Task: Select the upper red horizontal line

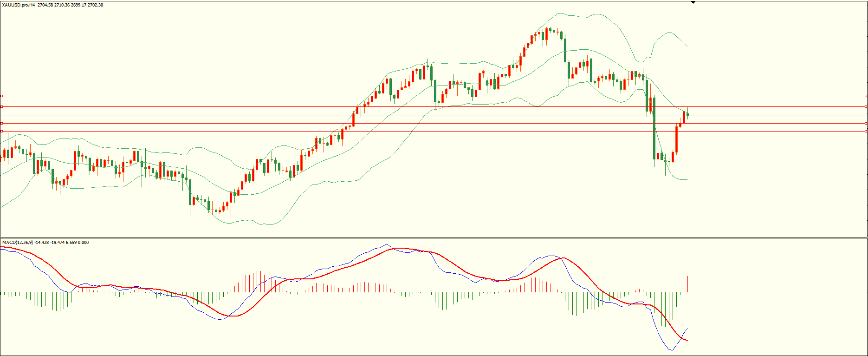Action: coord(434,96)
